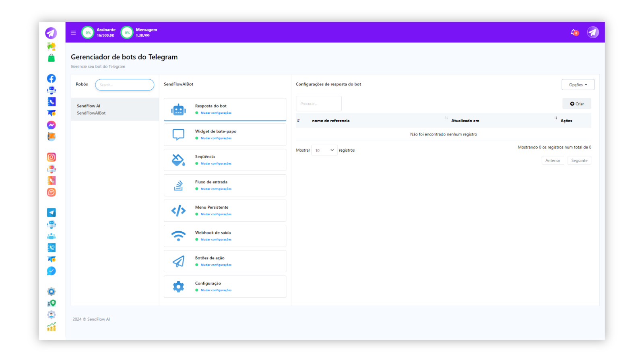This screenshot has height=362, width=644.
Task: Open the puzzle pieces add-ons icon
Action: tap(51, 46)
